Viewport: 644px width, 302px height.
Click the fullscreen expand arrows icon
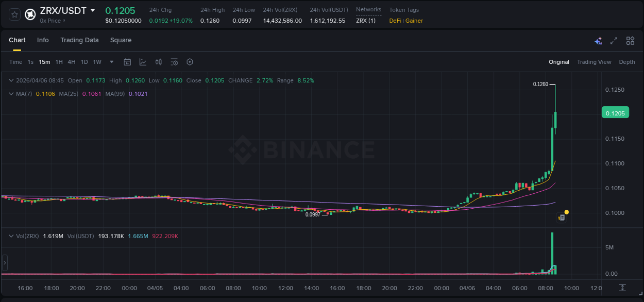614,40
